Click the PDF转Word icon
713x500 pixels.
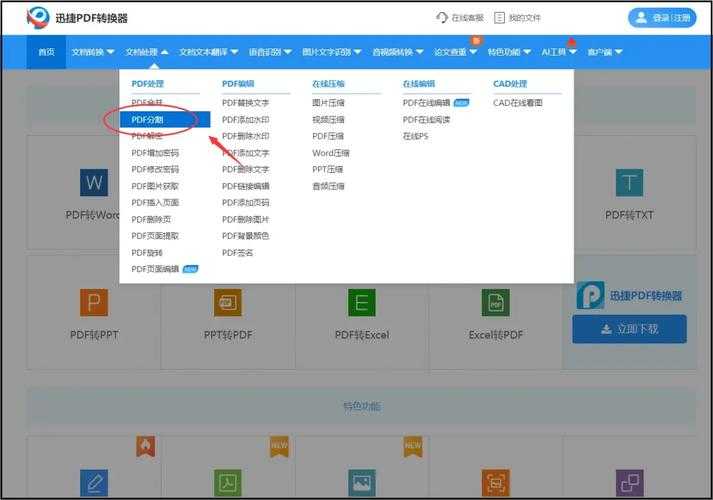pyautogui.click(x=93, y=182)
